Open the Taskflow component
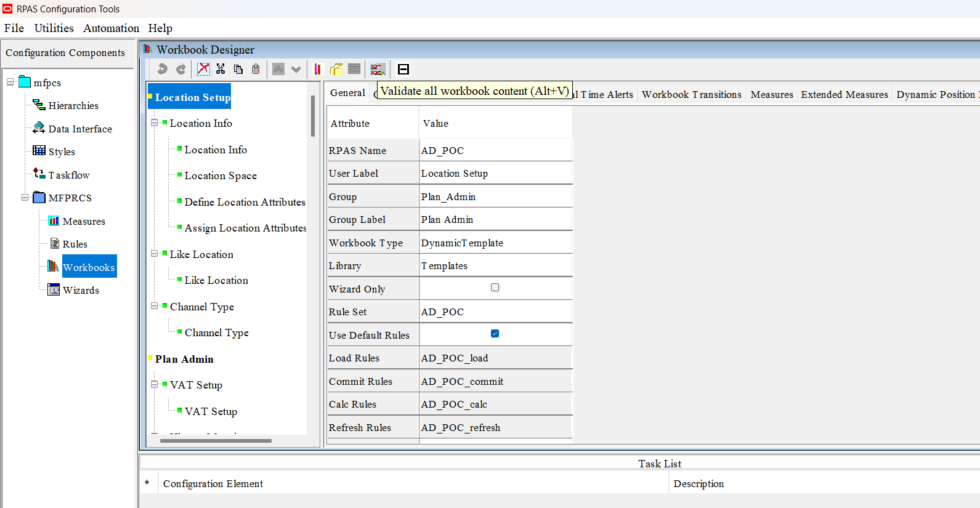The width and height of the screenshot is (980, 508). point(69,175)
